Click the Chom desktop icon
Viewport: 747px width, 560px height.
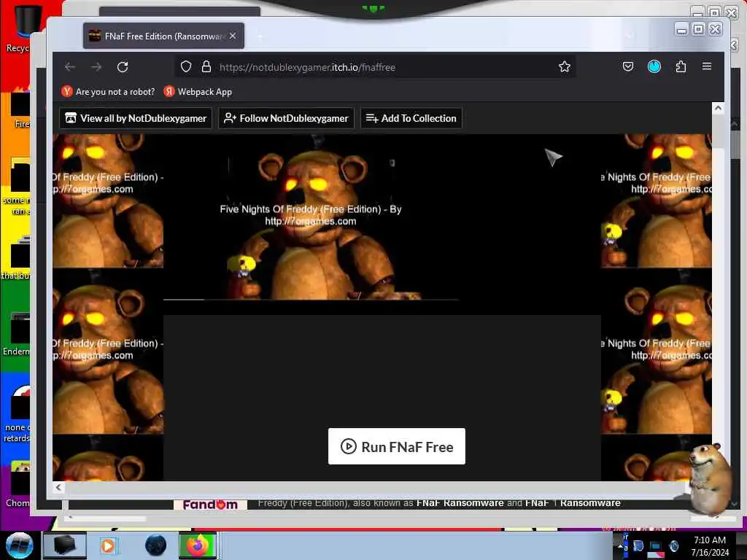tap(18, 484)
